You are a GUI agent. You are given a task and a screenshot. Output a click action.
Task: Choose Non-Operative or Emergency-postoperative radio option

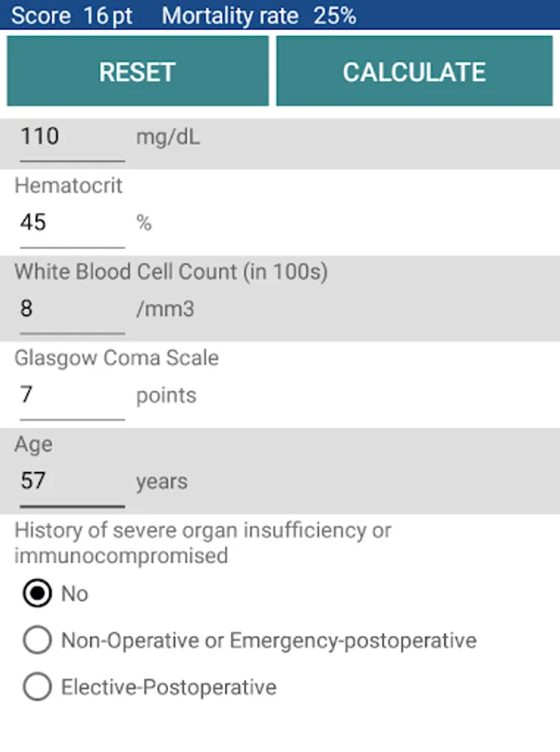coord(250,640)
